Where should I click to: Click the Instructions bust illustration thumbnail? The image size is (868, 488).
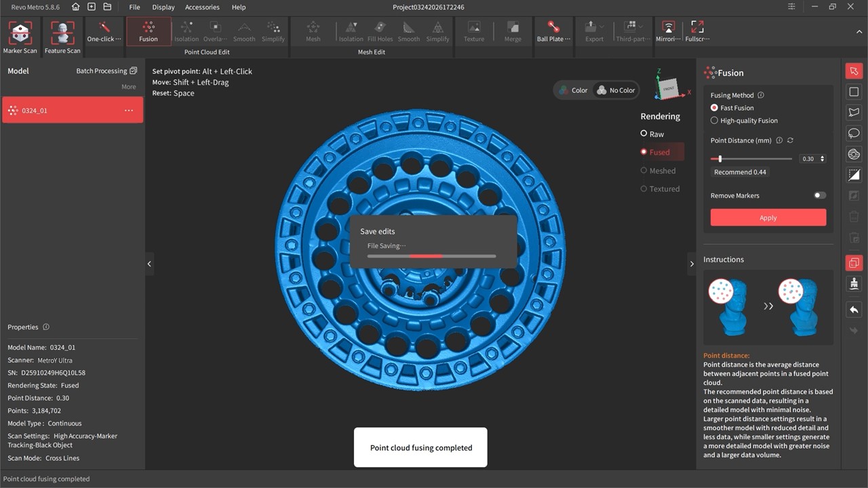(x=768, y=307)
